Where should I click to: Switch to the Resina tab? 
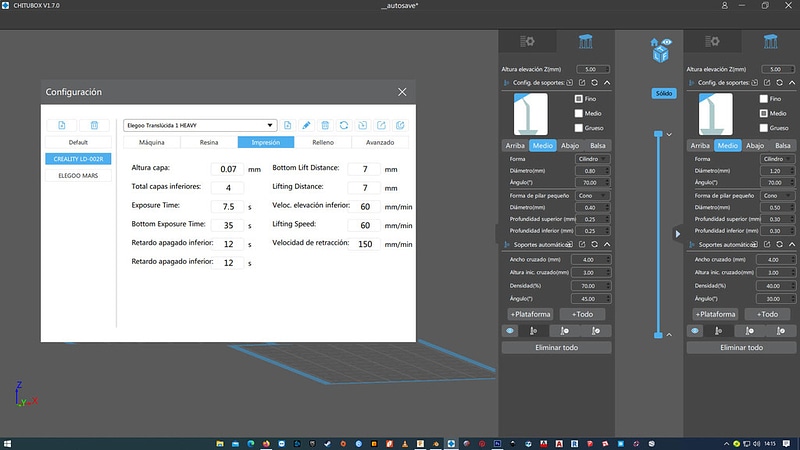click(x=209, y=142)
